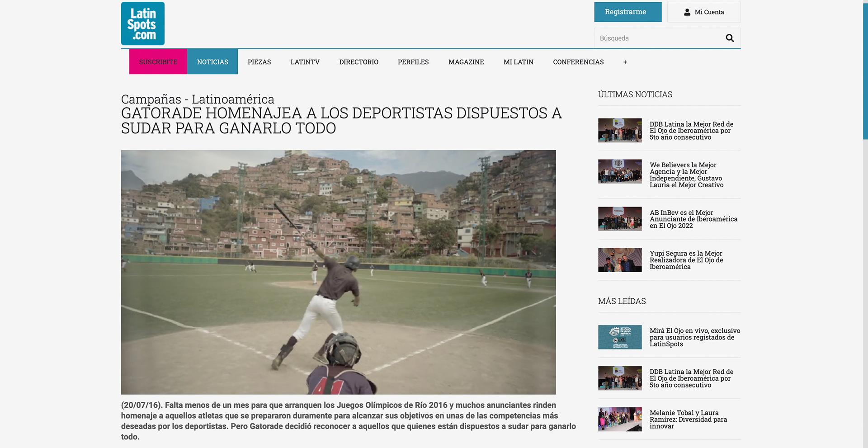Click the Gatorade baseball article image

tap(338, 272)
